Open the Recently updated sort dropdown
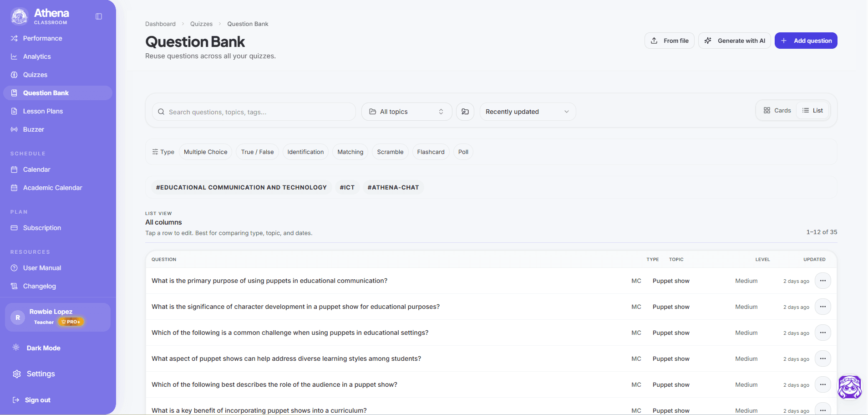The width and height of the screenshot is (868, 415). pos(528,112)
